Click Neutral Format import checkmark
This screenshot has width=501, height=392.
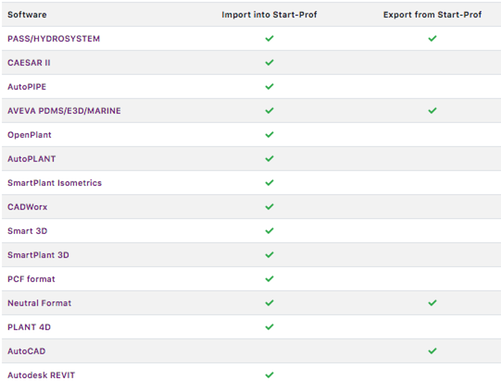point(269,302)
